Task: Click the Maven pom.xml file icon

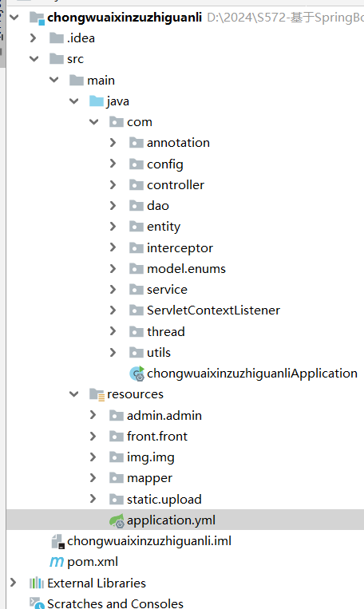Action: pyautogui.click(x=57, y=562)
